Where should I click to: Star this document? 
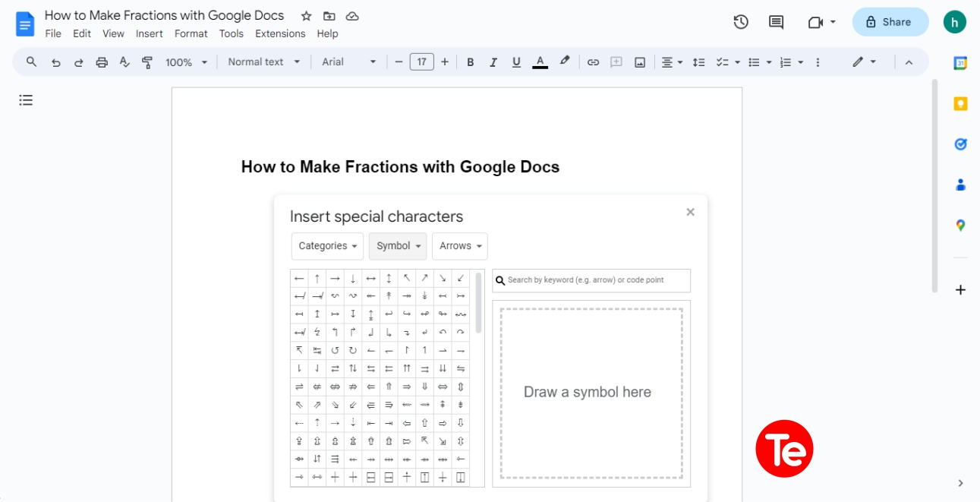[x=306, y=16]
